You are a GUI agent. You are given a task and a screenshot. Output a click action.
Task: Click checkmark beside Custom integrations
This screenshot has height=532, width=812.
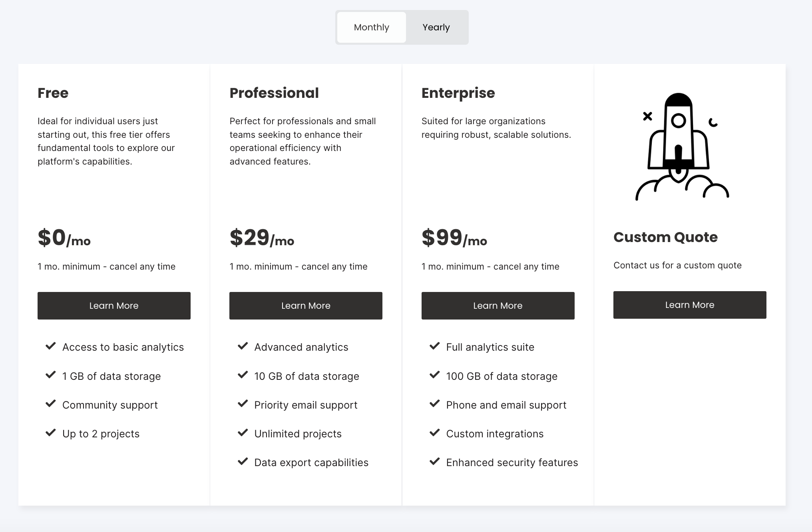pos(434,433)
